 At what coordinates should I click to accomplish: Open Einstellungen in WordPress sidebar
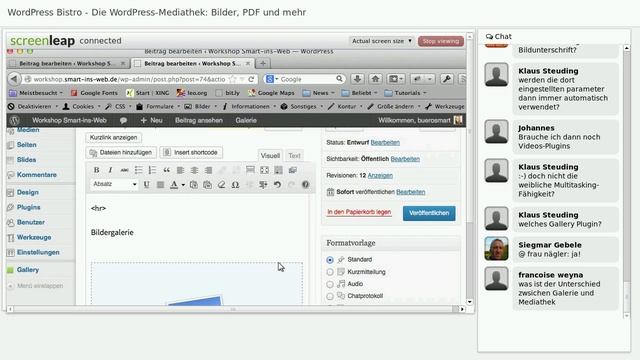pyautogui.click(x=38, y=252)
